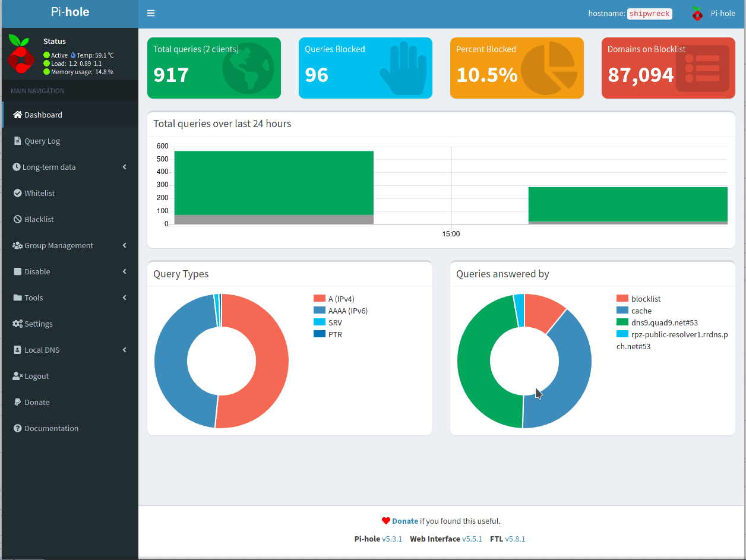746x560 pixels.
Task: Open FTL v5.8.1 version link
Action: (x=515, y=539)
